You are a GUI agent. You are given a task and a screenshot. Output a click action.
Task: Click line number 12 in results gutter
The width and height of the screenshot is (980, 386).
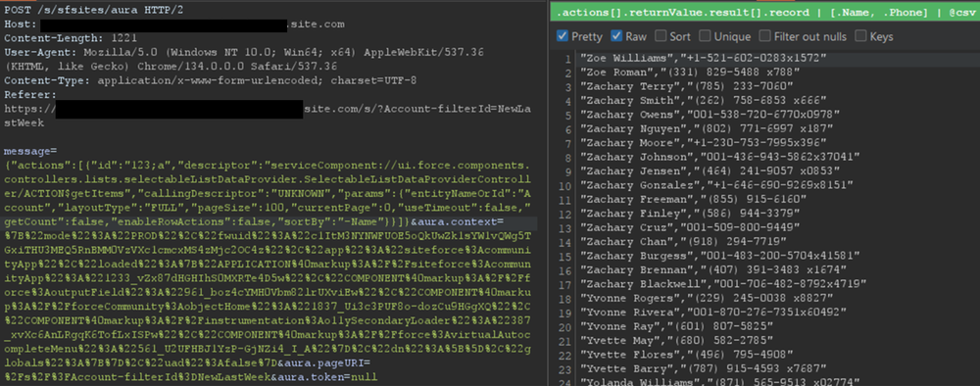pyautogui.click(x=564, y=214)
